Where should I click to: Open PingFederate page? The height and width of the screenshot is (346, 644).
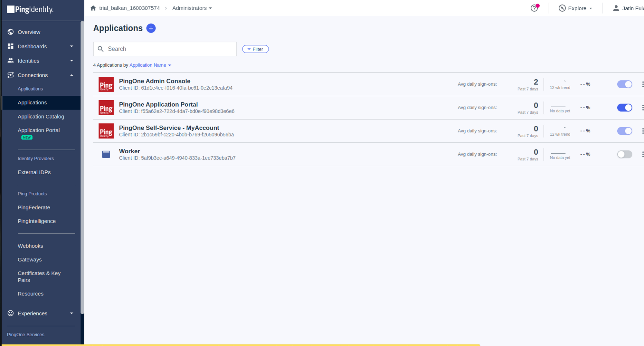pyautogui.click(x=34, y=207)
